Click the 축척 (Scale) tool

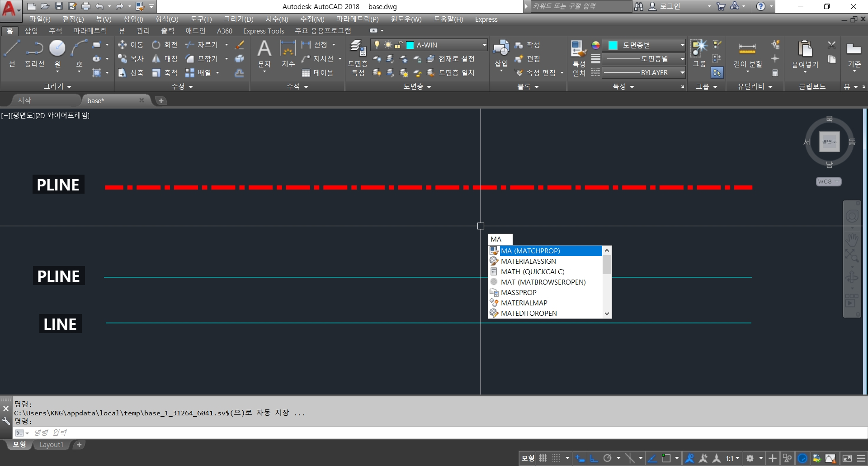coord(165,73)
